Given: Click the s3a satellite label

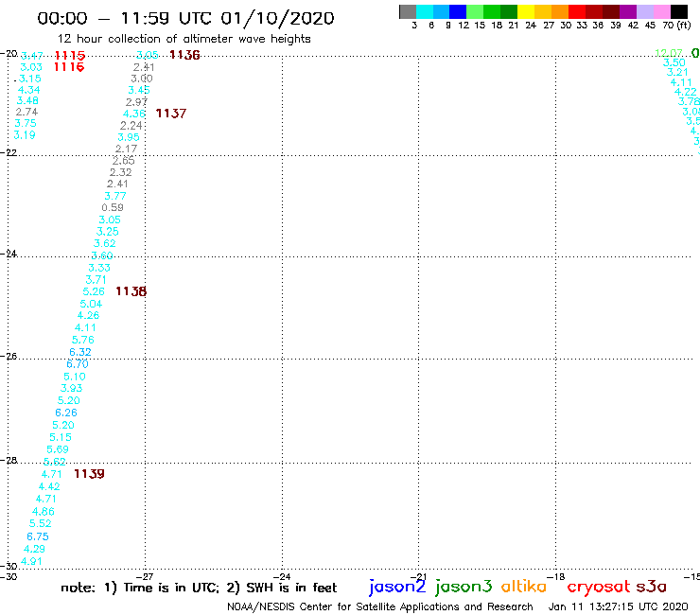Looking at the screenshot, I should coord(651,587).
